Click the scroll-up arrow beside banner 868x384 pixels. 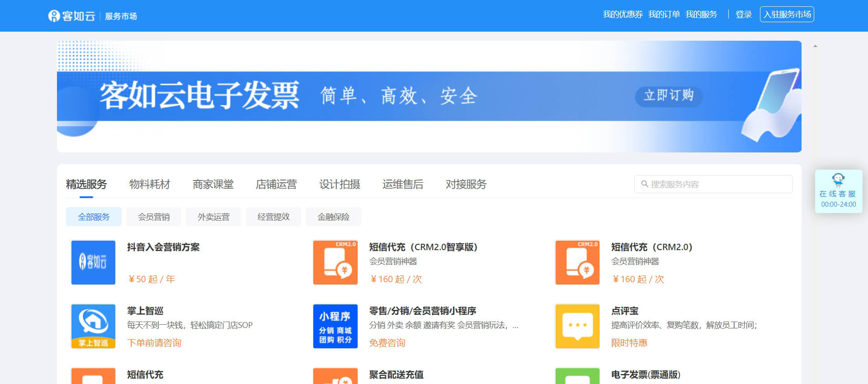pyautogui.click(x=815, y=46)
